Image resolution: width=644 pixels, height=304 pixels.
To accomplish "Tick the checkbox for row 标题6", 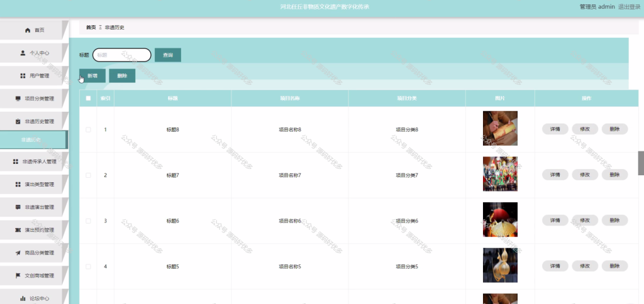I will [88, 220].
